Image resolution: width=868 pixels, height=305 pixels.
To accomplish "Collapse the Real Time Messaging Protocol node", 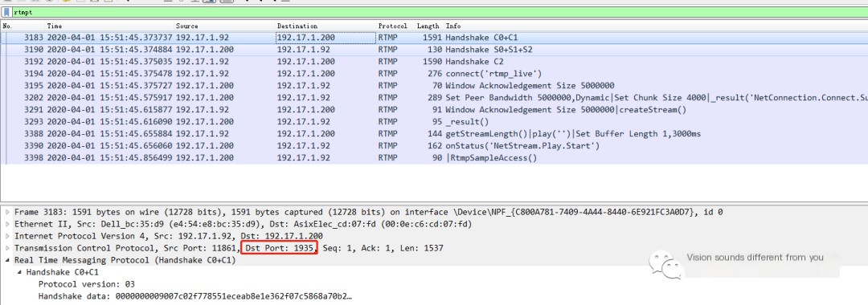I will pos(7,260).
